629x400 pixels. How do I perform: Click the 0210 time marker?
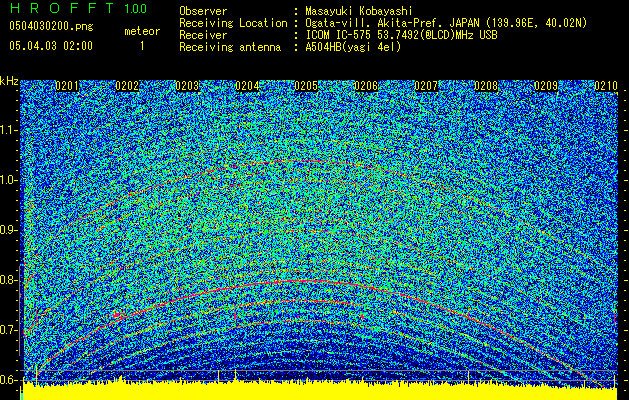coord(606,86)
